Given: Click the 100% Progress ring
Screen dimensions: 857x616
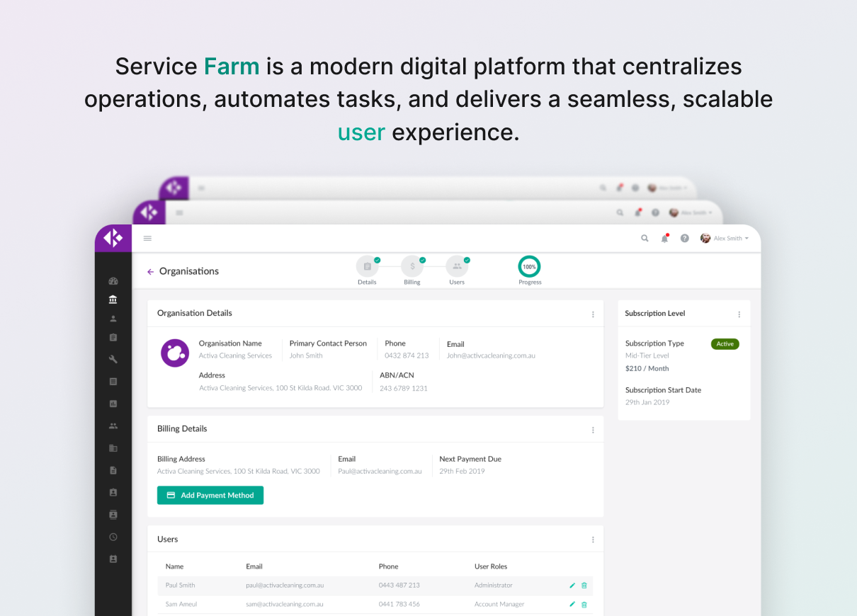Looking at the screenshot, I should pos(529,266).
